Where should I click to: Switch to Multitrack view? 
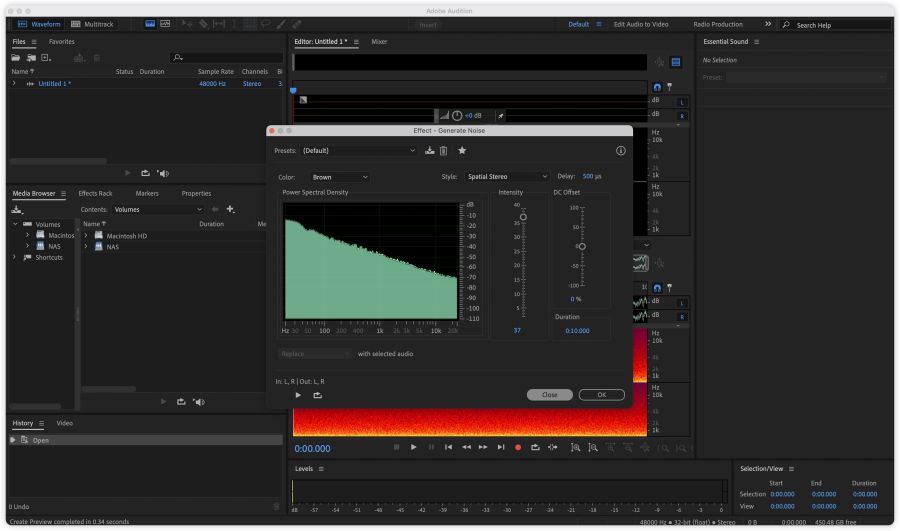click(92, 24)
